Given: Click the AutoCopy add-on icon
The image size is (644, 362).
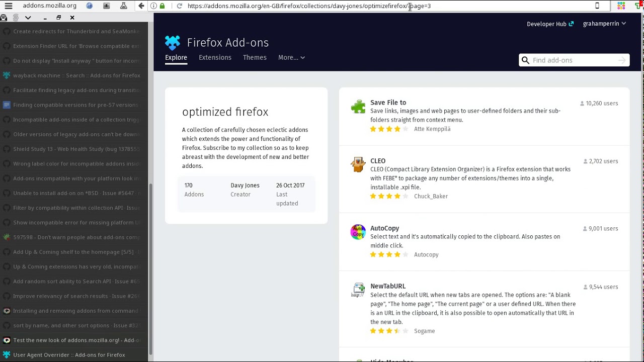Looking at the screenshot, I should click(358, 232).
